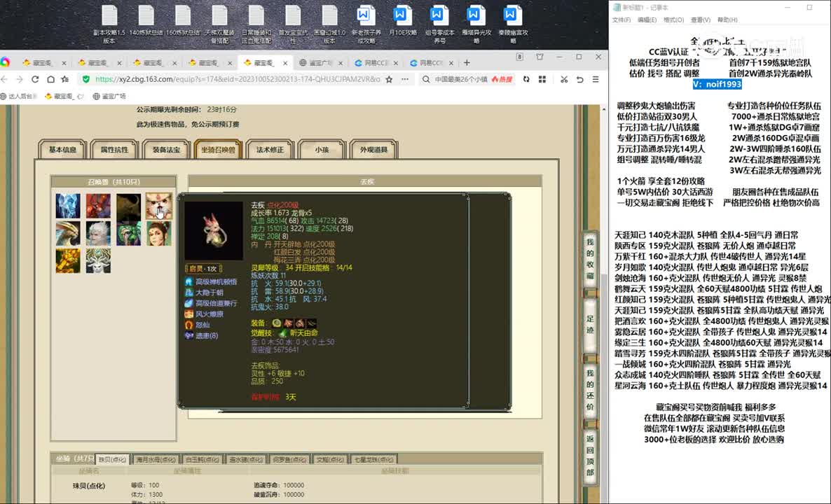The width and height of the screenshot is (831, 504).
Task: Select the dark bull summon portrait
Action: pos(129,206)
